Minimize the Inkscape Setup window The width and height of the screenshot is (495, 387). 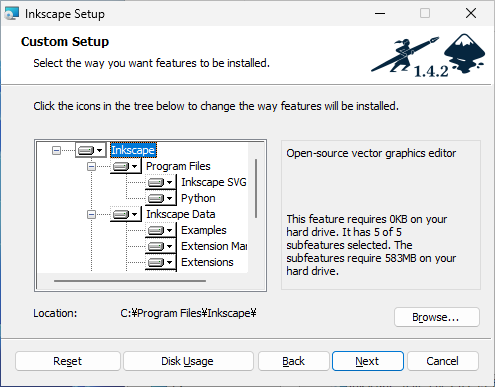coord(380,14)
